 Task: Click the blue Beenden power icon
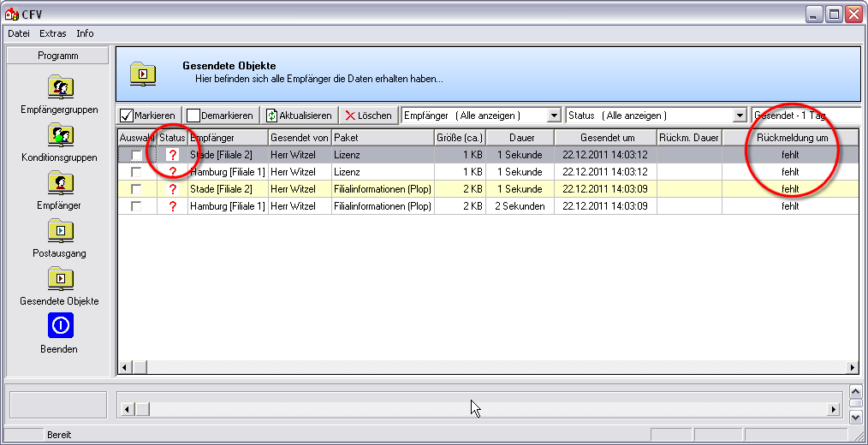(x=59, y=325)
